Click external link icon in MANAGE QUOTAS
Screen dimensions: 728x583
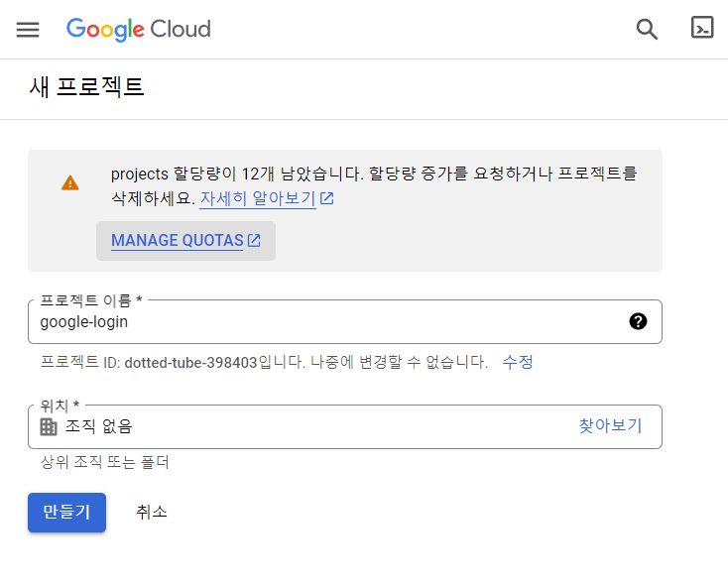[254, 240]
